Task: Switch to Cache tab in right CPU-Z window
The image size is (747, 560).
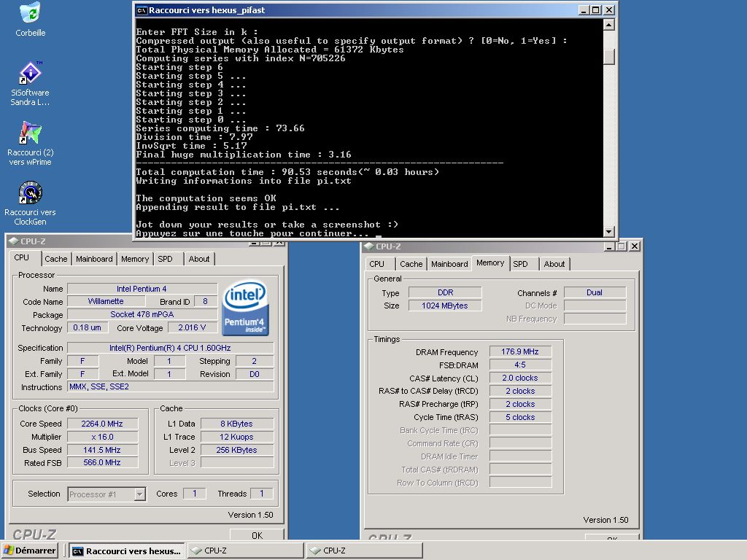Action: [x=411, y=264]
